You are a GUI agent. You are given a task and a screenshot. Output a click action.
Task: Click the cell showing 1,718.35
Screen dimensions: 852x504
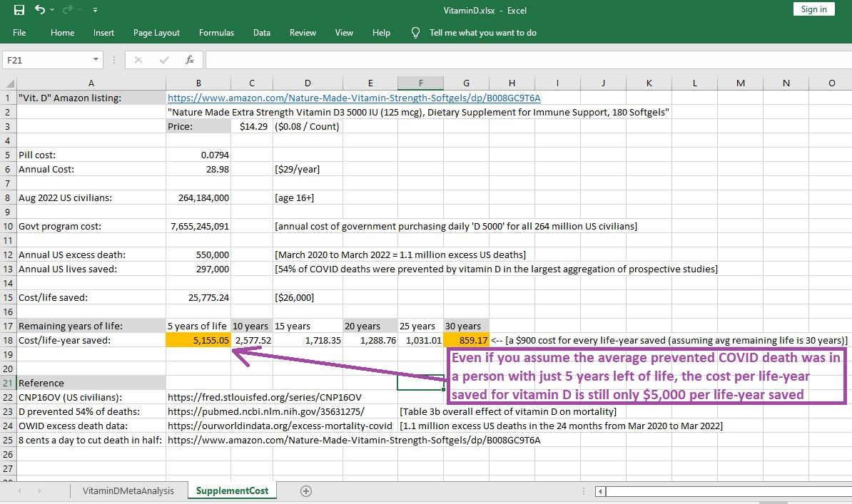[308, 341]
